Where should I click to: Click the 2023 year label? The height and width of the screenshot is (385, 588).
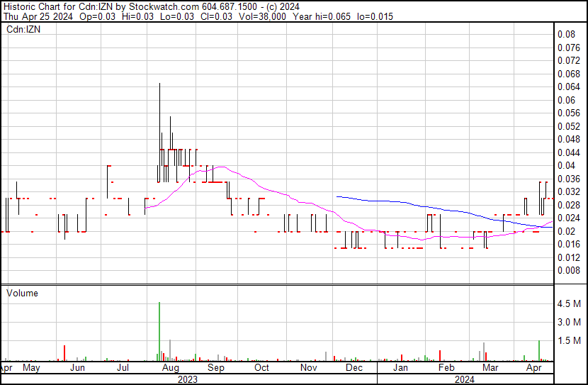[x=187, y=379]
